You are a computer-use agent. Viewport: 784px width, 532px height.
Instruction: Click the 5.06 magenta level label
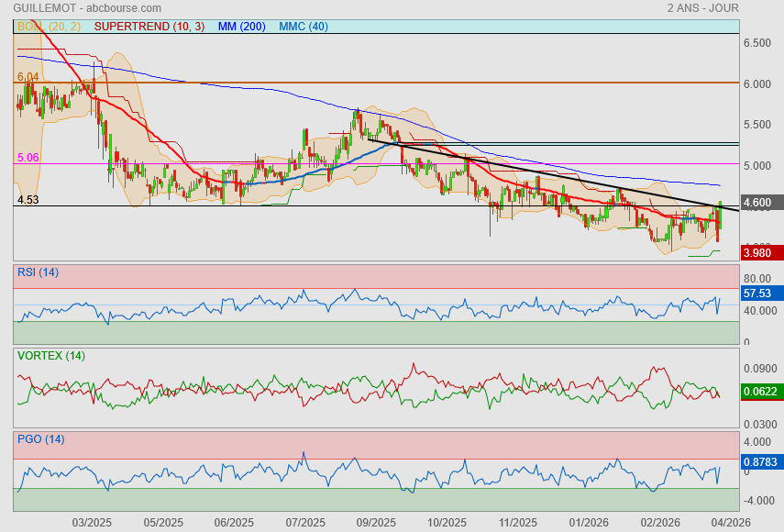(x=28, y=158)
